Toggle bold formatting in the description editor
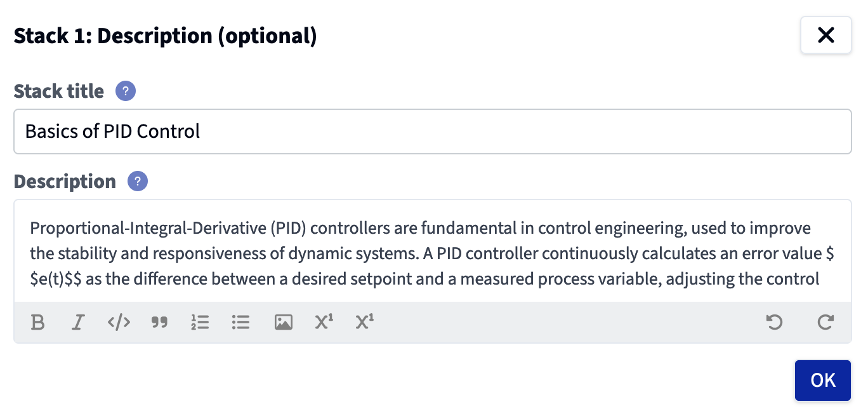The width and height of the screenshot is (868, 418). (37, 323)
